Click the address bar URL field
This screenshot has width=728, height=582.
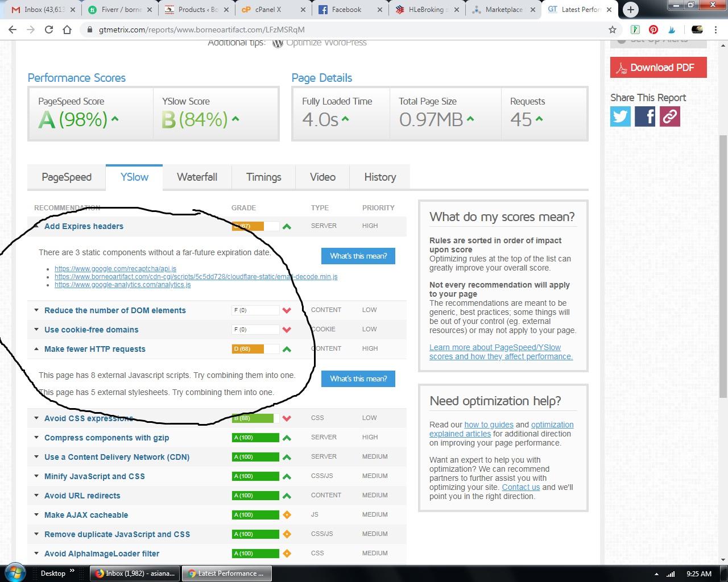(341, 30)
